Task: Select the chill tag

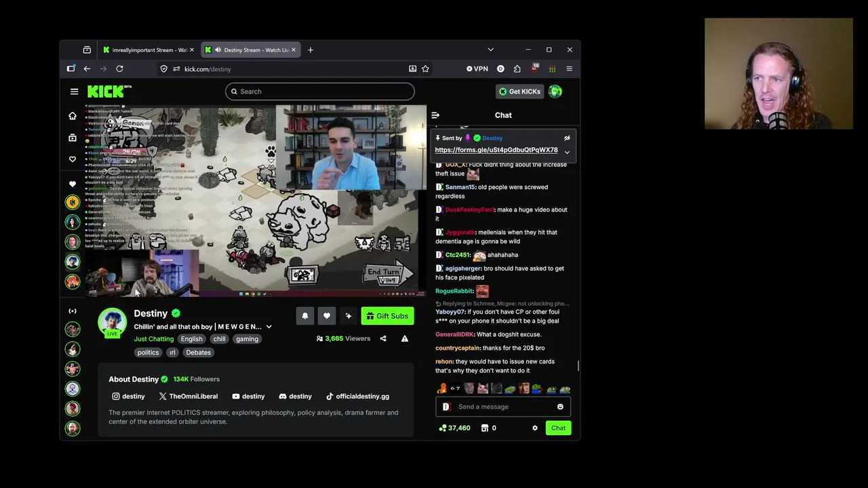Action: [219, 339]
